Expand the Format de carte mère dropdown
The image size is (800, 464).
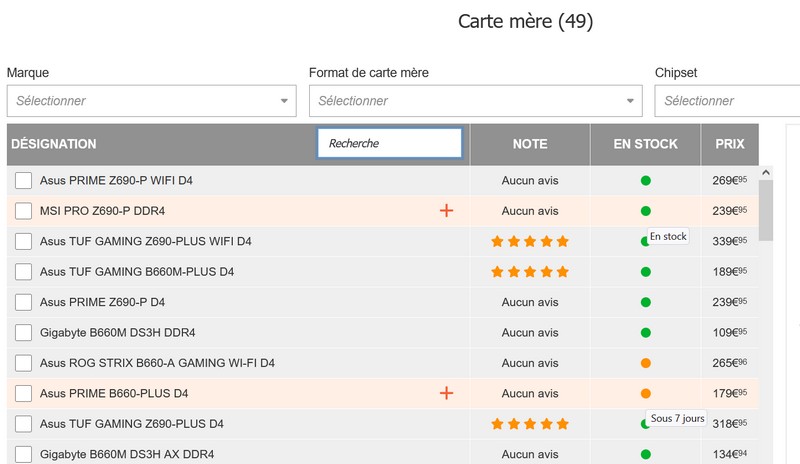coord(476,101)
